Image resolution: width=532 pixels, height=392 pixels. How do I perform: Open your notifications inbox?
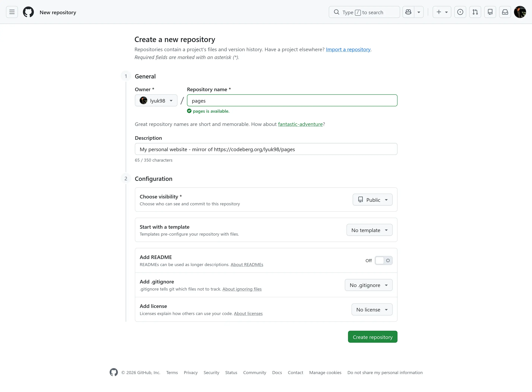[x=505, y=12]
